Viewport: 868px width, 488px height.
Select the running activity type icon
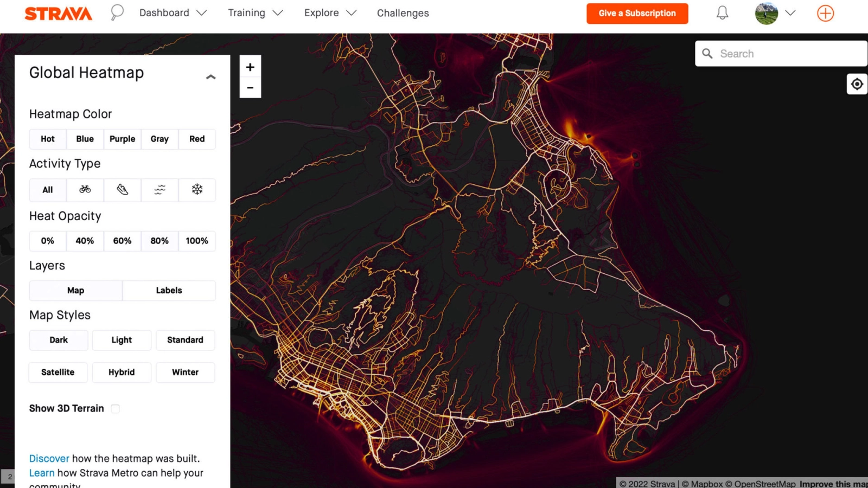(122, 190)
